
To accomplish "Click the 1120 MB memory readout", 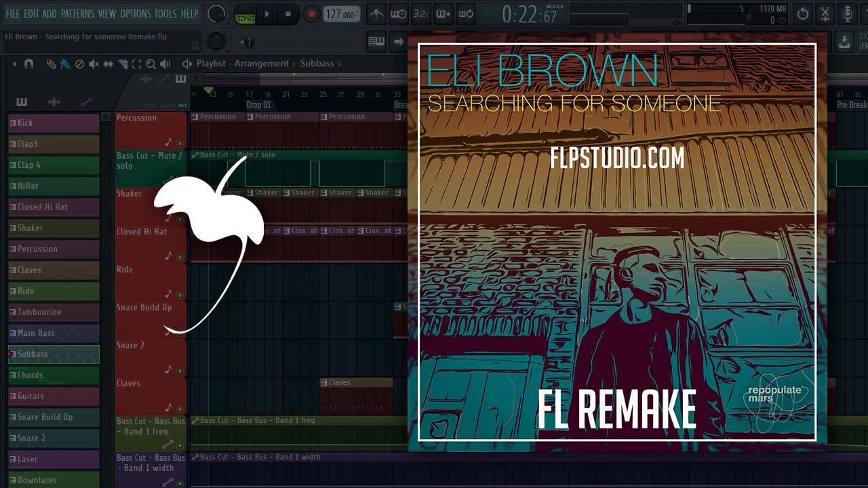I will (774, 9).
